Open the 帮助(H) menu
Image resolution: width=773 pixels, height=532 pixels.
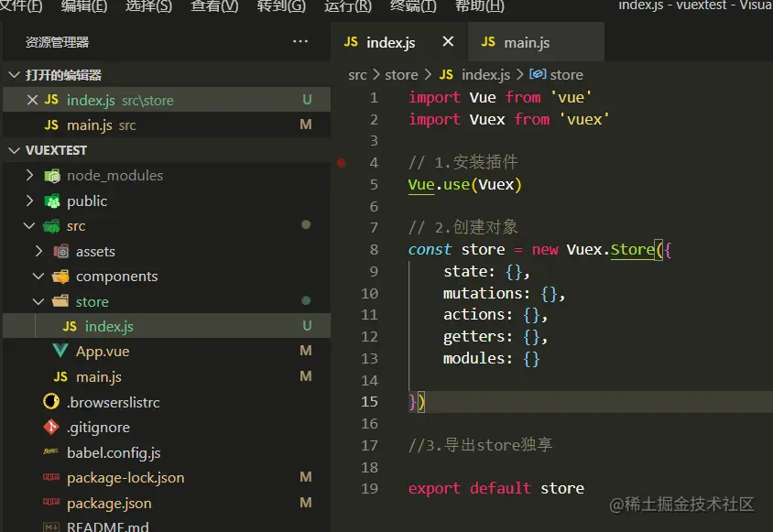479,5
